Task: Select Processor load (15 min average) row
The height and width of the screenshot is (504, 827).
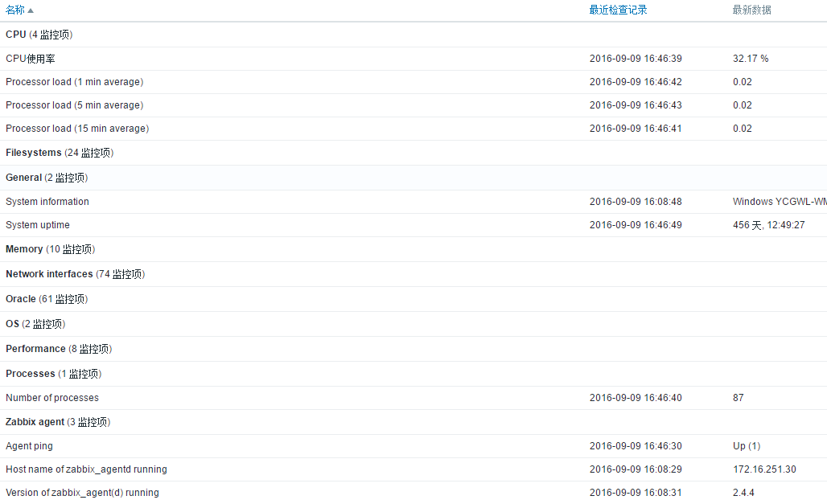Action: coord(77,129)
